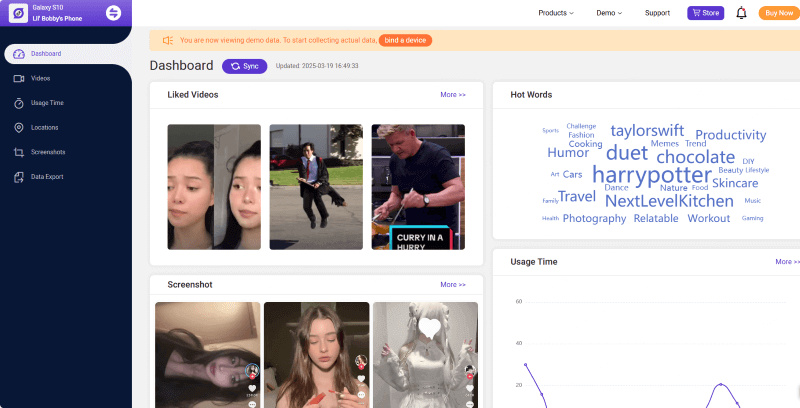Screen dimensions: 800x408
Task: Open the Curry in a Hurry liked video
Action: (418, 187)
